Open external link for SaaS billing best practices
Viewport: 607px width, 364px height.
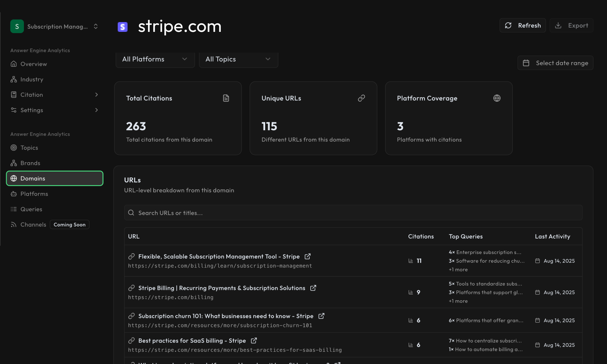[254, 340]
